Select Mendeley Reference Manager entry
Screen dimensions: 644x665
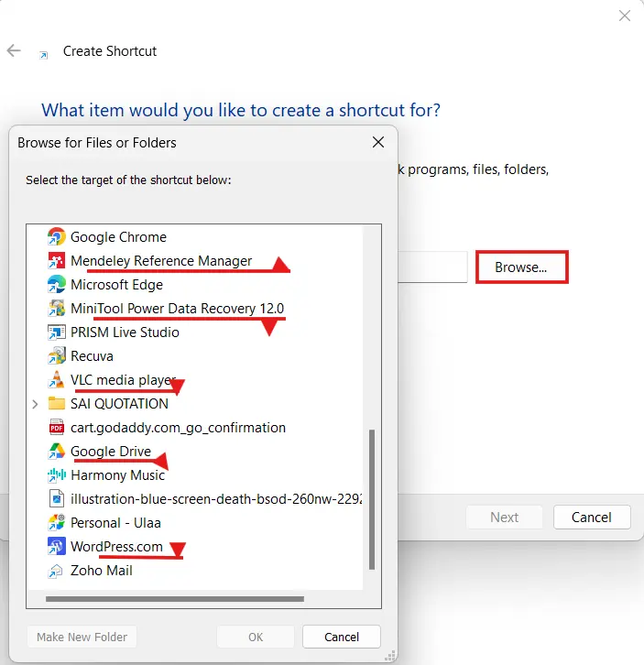[x=161, y=260]
